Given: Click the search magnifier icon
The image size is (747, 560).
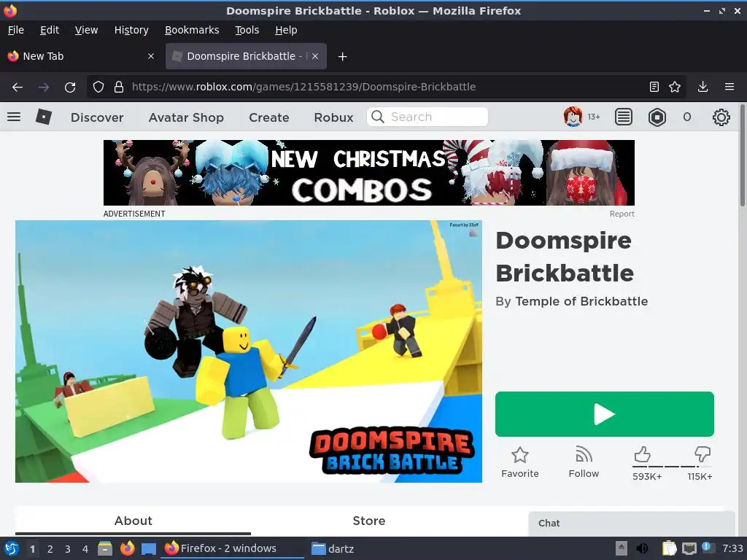Looking at the screenshot, I should pos(377,117).
